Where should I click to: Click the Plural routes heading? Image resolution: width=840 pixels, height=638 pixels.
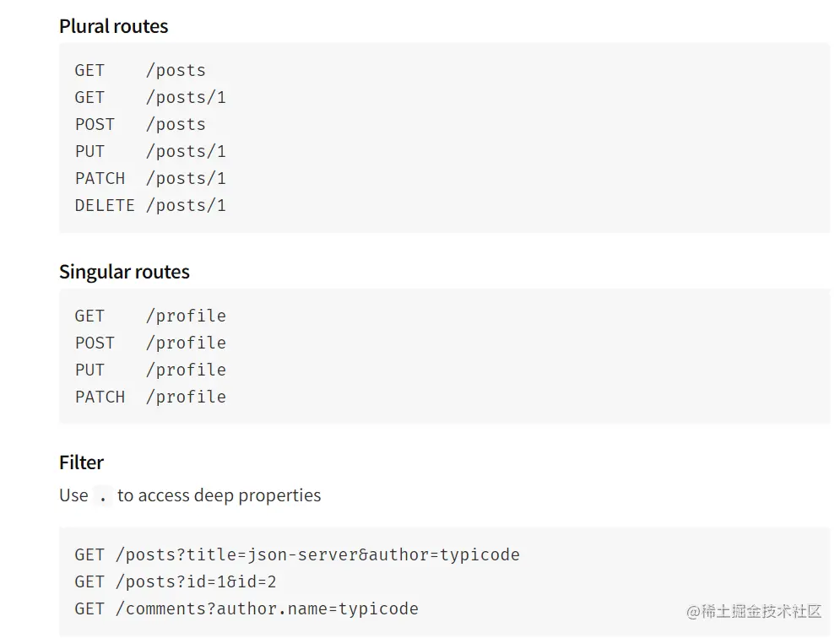pos(113,26)
